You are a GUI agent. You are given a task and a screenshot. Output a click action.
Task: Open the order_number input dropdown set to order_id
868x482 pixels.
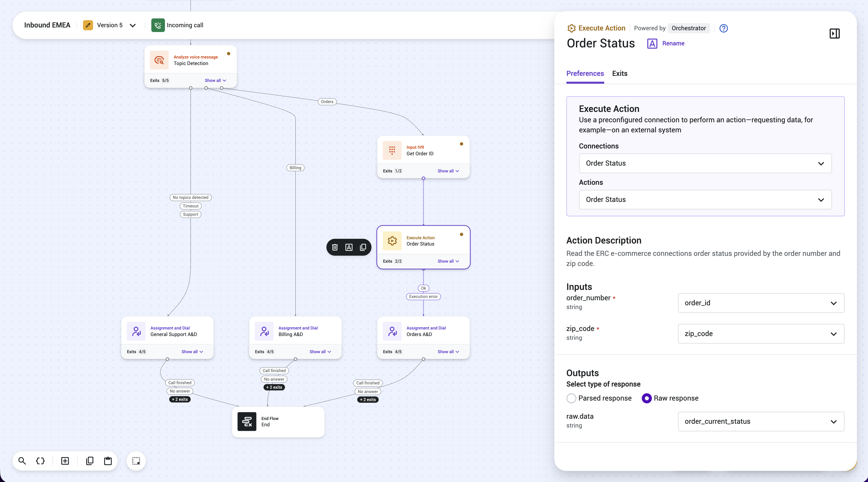point(761,303)
